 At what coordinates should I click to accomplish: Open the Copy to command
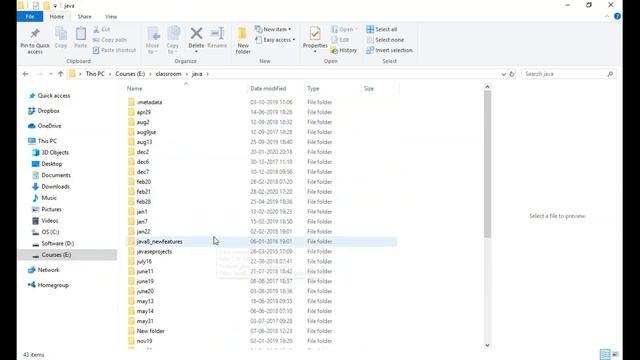coord(173,40)
